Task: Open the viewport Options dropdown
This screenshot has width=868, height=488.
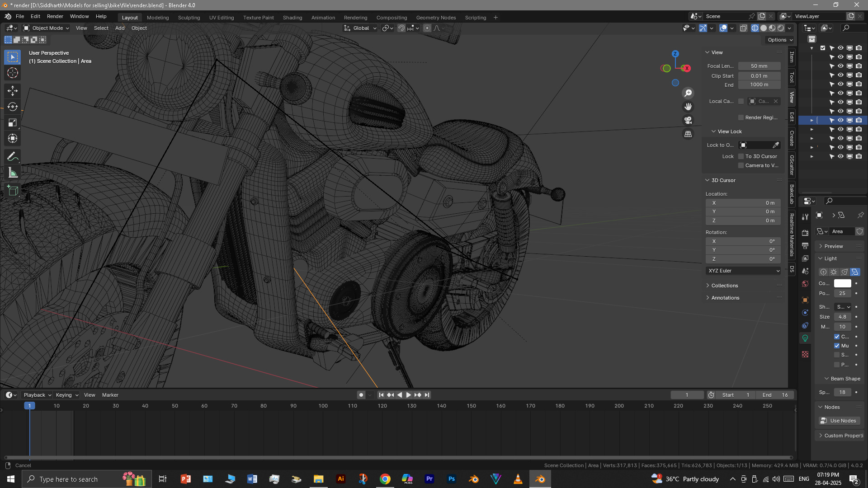Action: pos(780,40)
